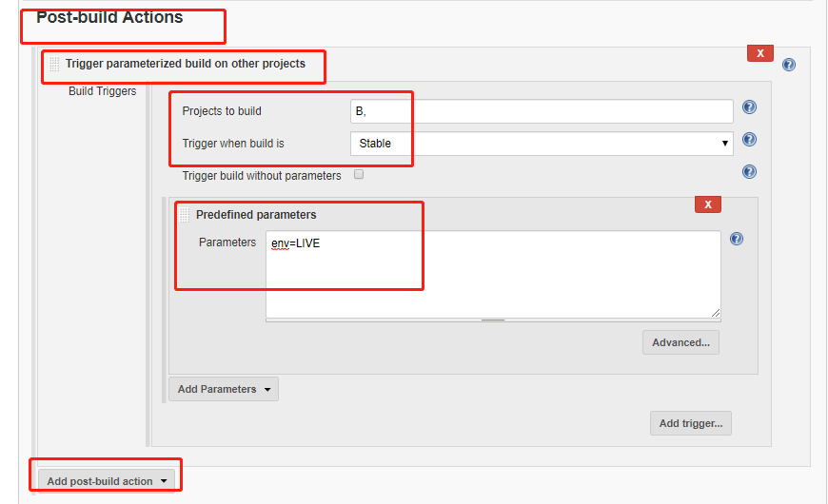Open help for Trigger when build is

click(x=749, y=140)
